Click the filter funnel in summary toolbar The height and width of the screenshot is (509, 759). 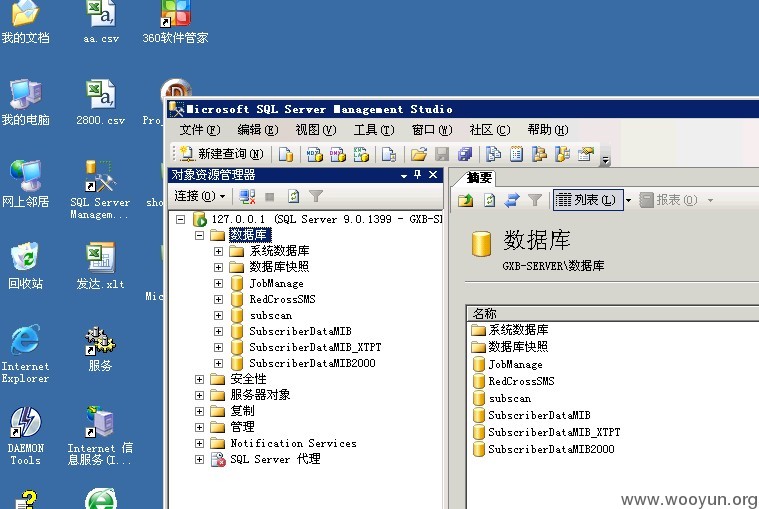coord(534,200)
